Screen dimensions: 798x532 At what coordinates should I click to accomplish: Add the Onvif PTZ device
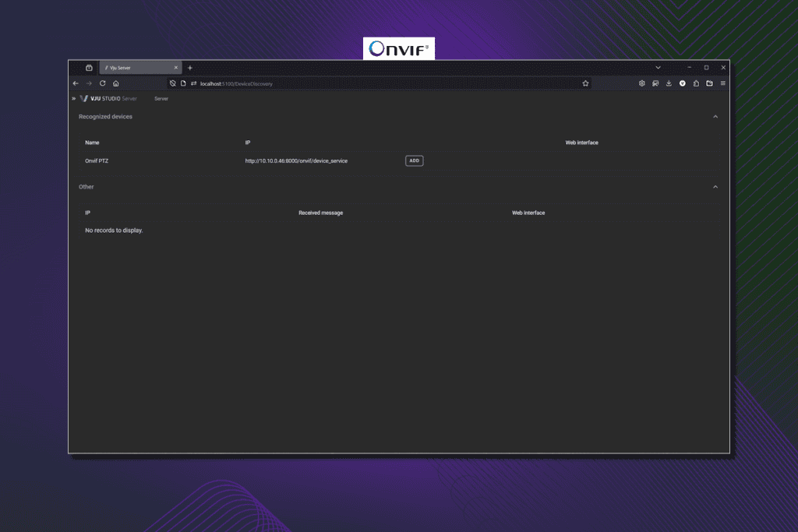(415, 160)
